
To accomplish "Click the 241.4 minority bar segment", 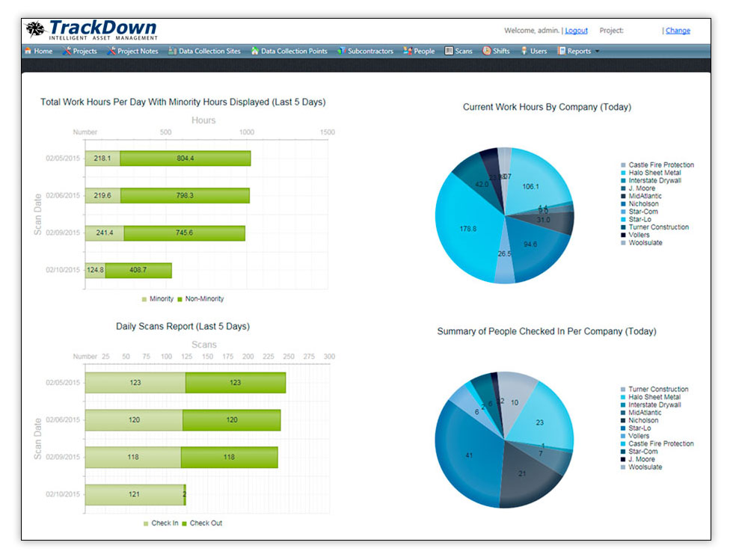I will point(105,233).
